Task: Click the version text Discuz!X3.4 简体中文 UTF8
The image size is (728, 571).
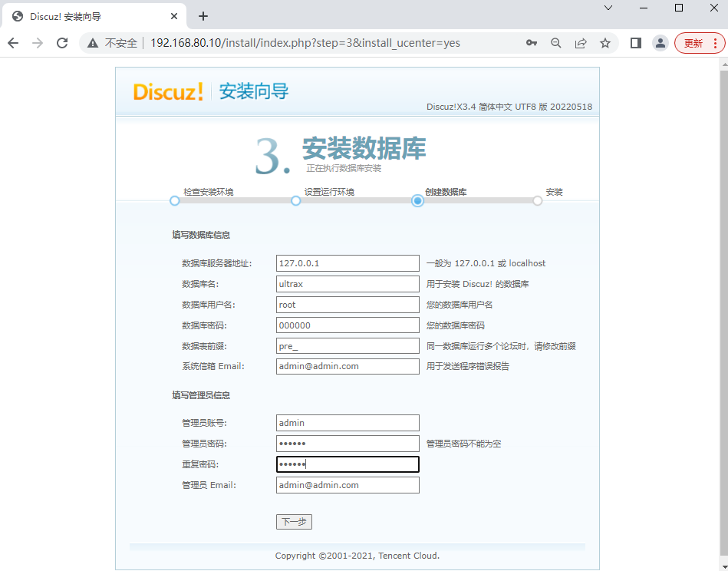Action: pos(509,107)
